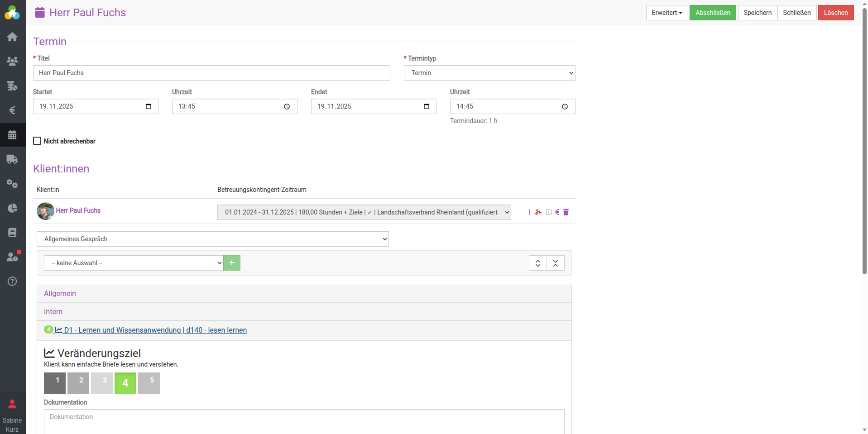Delete client row with trash icon

566,212
